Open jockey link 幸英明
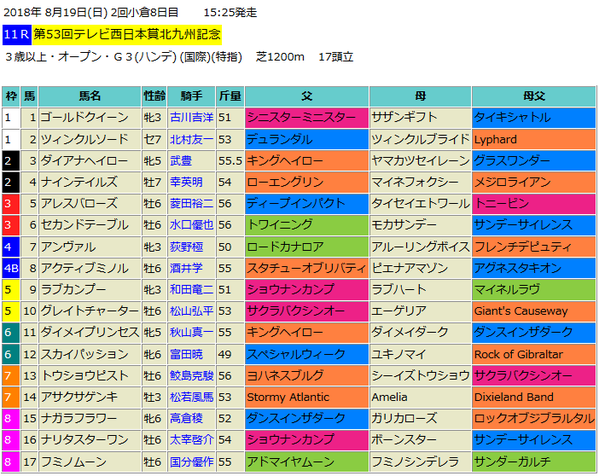 click(186, 182)
